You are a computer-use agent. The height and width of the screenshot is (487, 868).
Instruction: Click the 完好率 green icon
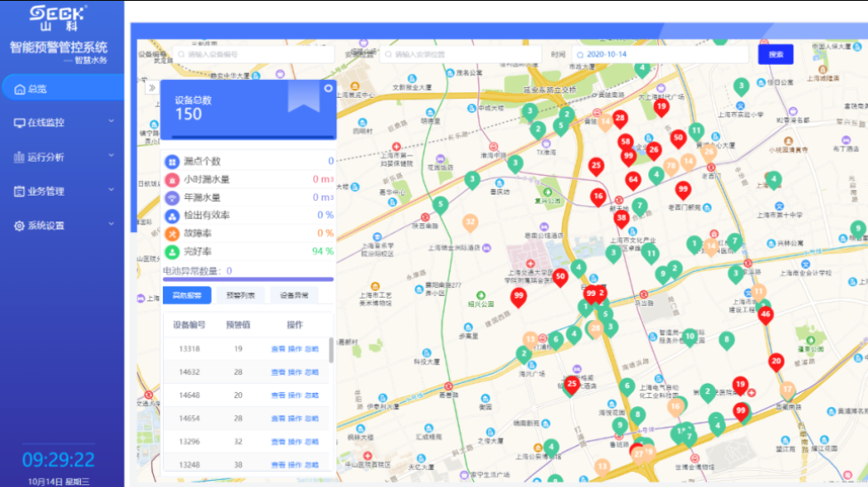(x=173, y=251)
